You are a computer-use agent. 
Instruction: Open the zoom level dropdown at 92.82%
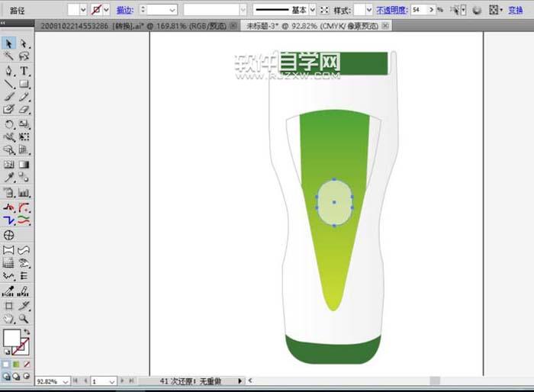(x=65, y=381)
